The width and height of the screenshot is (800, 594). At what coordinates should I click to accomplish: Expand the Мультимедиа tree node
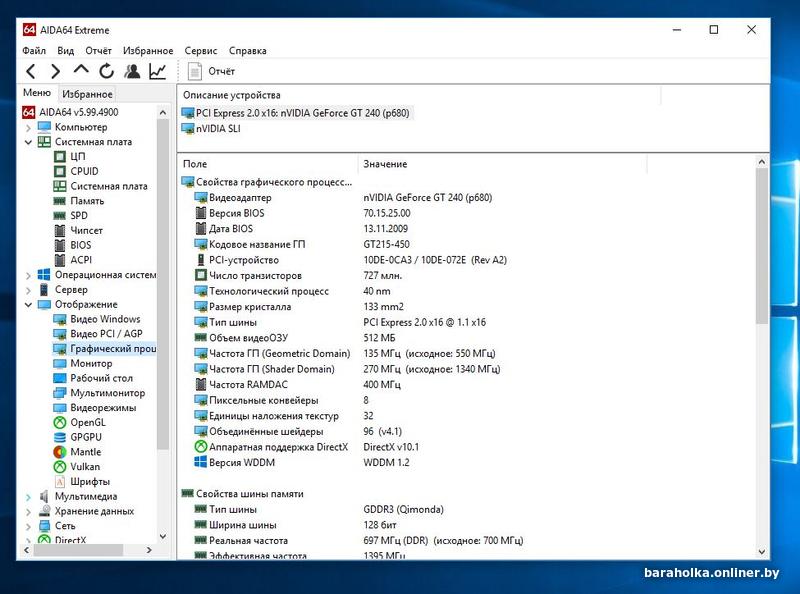(29, 497)
